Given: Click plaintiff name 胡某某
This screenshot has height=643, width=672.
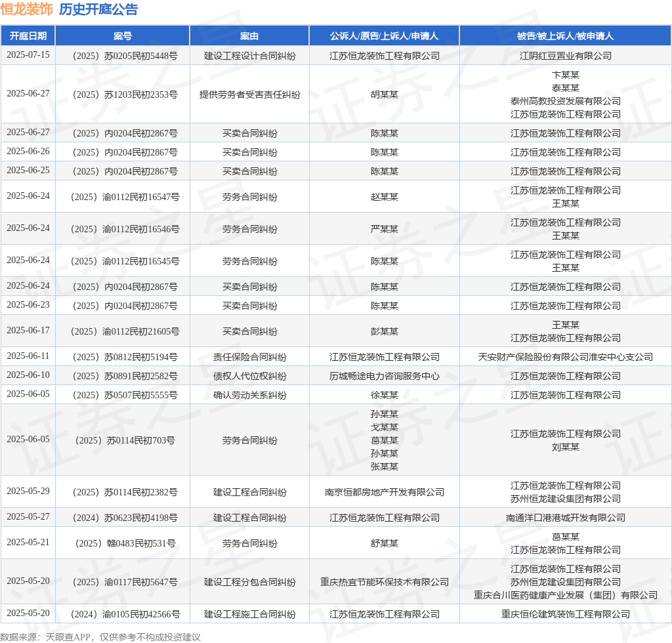Looking at the screenshot, I should point(385,94).
